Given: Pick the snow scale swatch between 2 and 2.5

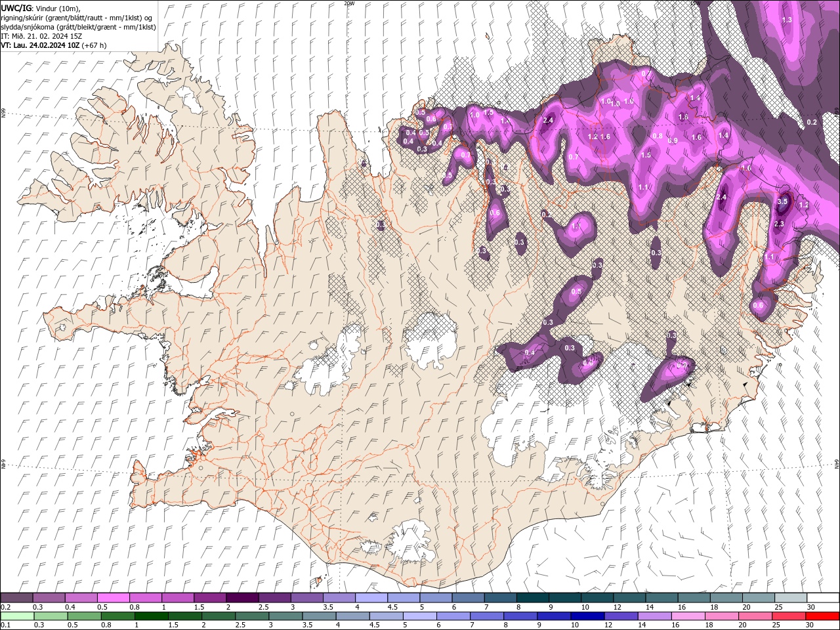Looking at the screenshot, I should coord(241,598).
